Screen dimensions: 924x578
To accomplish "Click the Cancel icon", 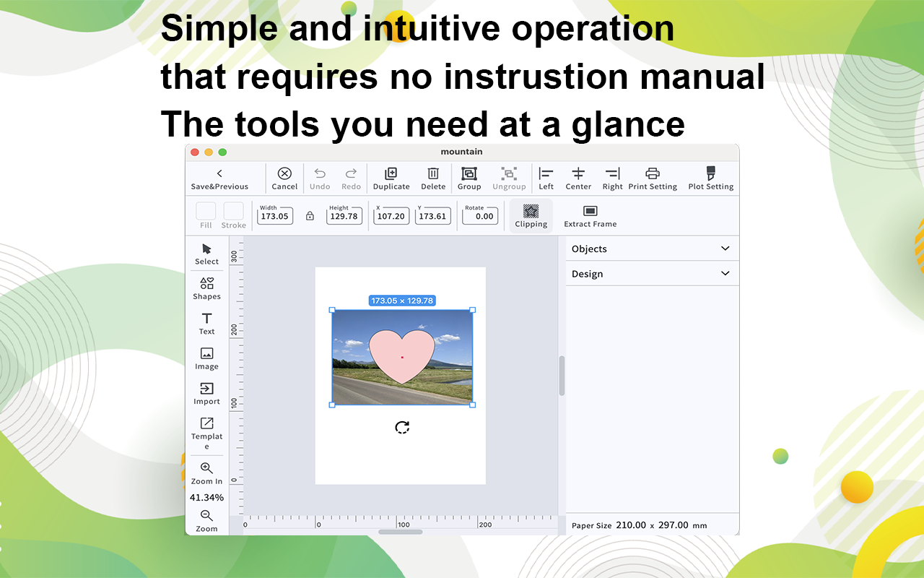I will coord(284,173).
